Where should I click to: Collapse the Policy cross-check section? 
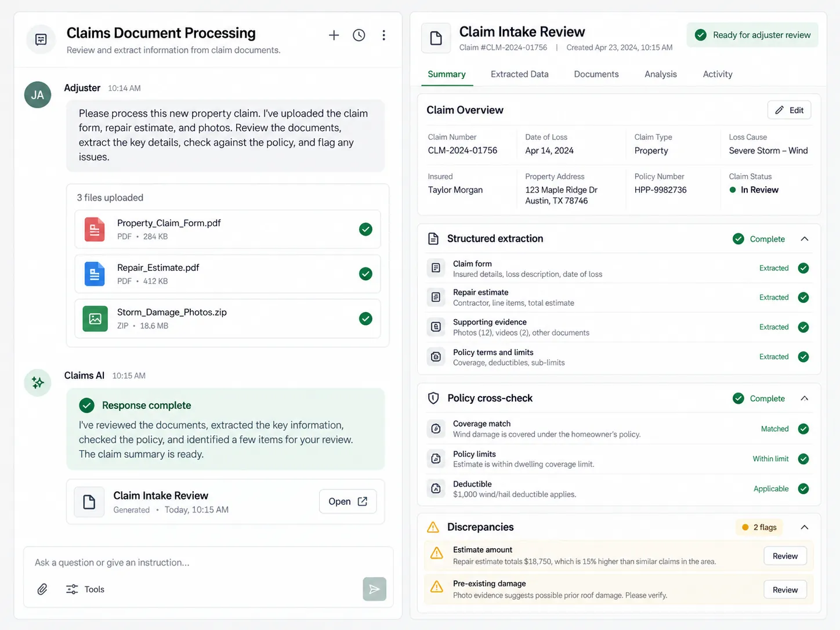(805, 399)
